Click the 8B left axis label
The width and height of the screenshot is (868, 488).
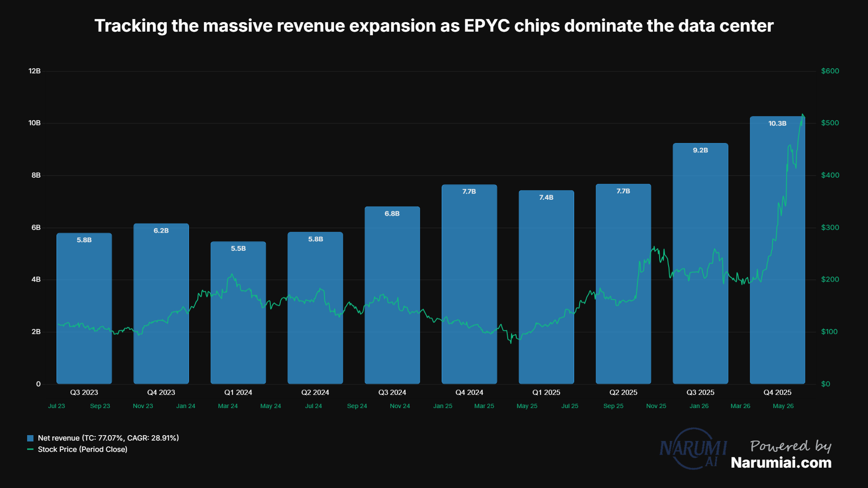(36, 175)
